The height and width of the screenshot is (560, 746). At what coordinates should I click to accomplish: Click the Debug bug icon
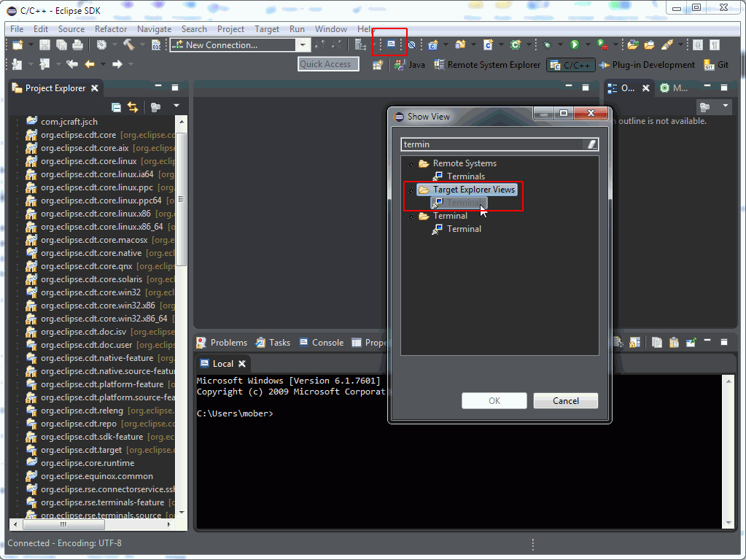point(548,44)
